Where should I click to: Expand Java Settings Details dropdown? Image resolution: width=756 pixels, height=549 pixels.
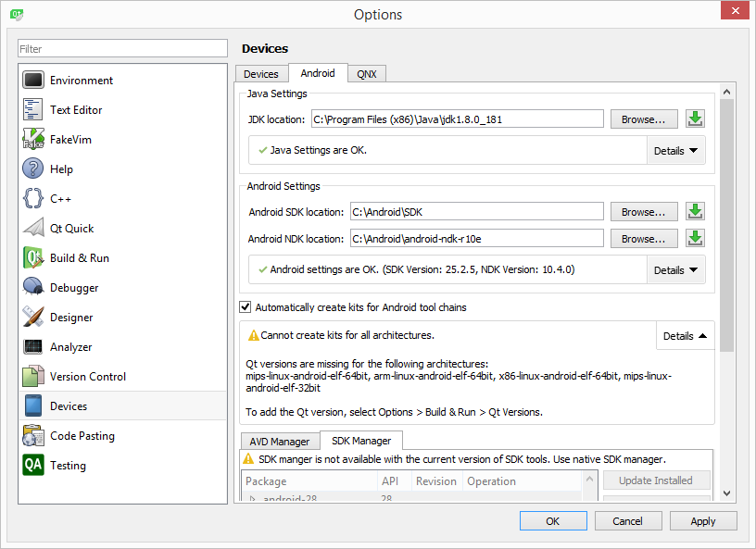tap(675, 151)
